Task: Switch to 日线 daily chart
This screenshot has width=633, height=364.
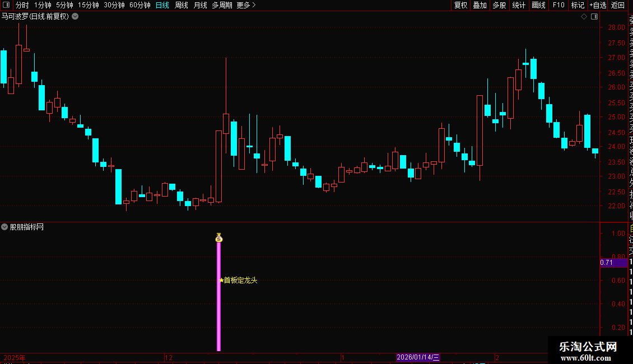Action: click(162, 5)
